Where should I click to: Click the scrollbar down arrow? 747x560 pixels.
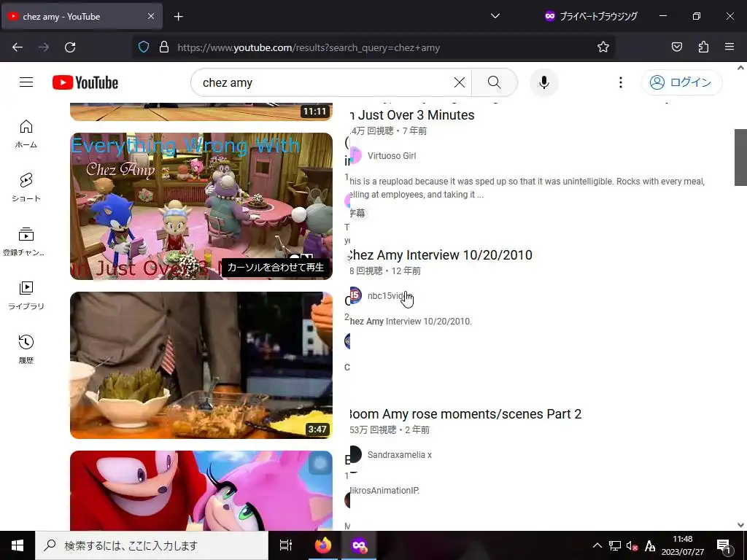coord(740,525)
